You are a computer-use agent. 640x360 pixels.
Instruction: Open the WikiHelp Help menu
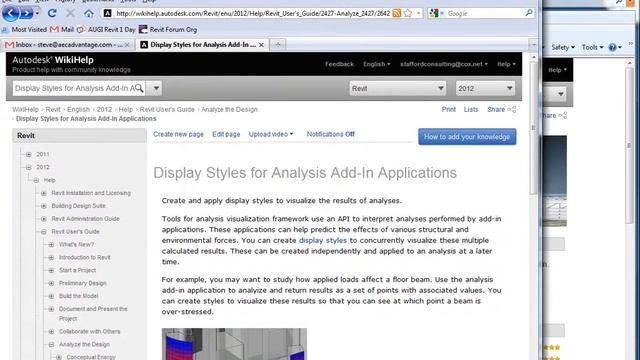506,64
